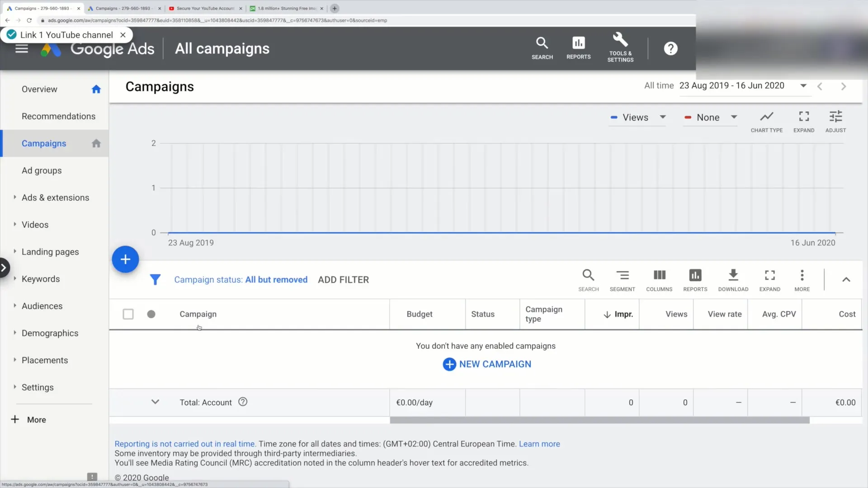Click Reporting not real time link

point(185,443)
